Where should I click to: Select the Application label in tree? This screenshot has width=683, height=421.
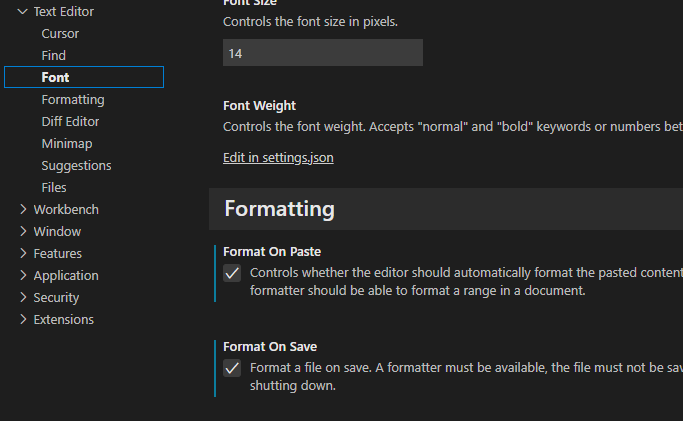tap(66, 276)
